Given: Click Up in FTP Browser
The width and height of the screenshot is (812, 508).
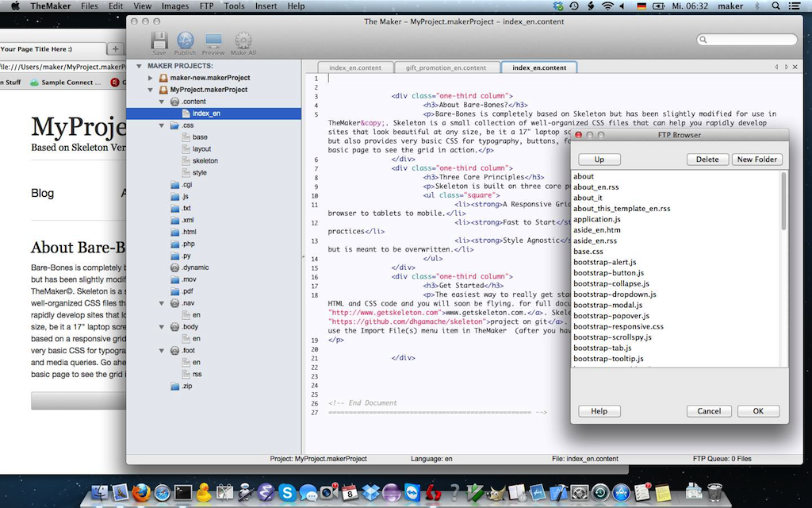Looking at the screenshot, I should (x=599, y=159).
